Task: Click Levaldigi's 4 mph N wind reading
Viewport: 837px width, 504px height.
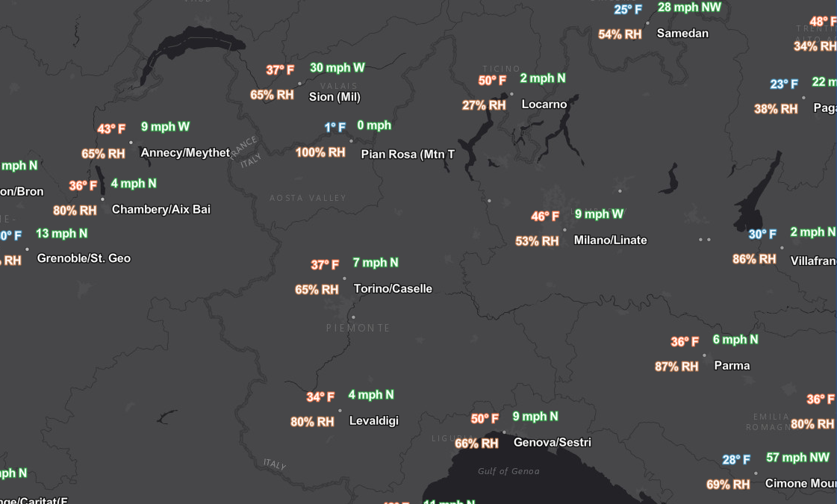Action: (x=371, y=395)
